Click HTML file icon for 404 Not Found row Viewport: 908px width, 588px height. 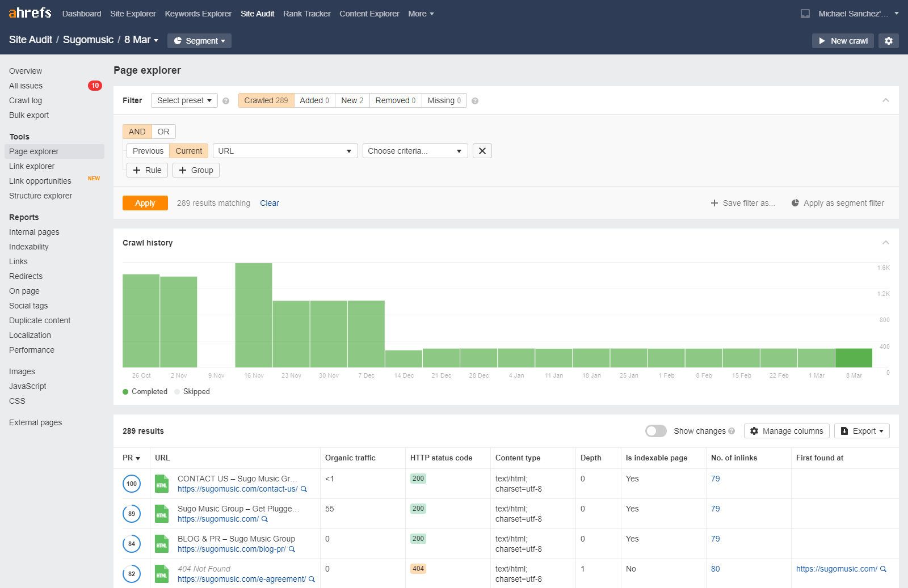point(162,574)
